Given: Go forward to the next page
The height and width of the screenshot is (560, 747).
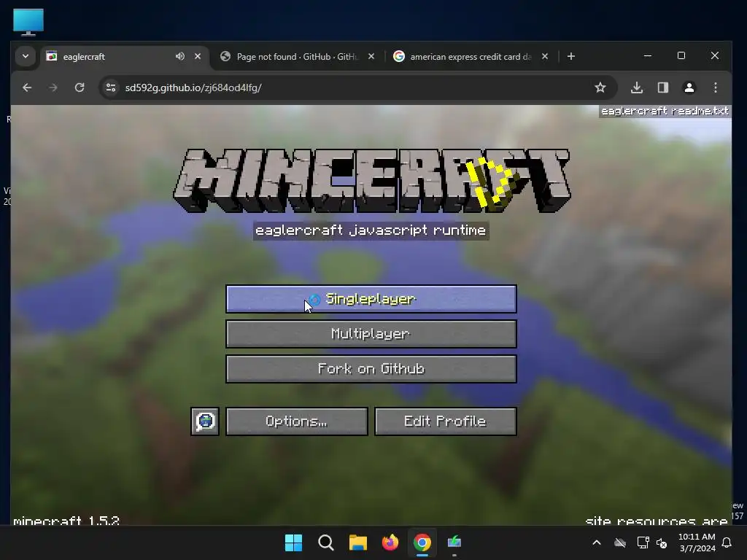Looking at the screenshot, I should tap(53, 87).
